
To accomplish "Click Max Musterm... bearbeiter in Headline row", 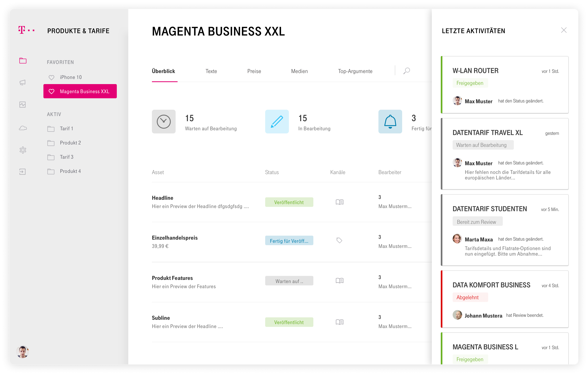I will pos(395,206).
